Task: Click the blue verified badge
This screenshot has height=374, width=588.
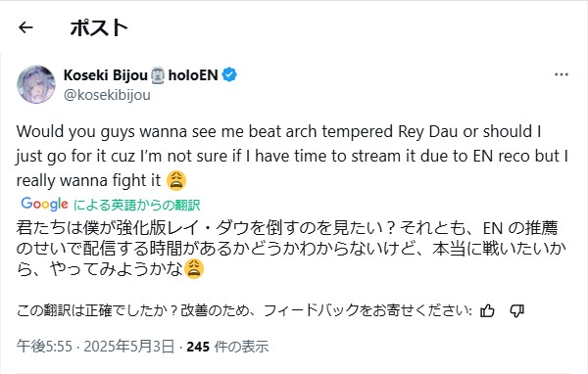Action: (x=229, y=75)
